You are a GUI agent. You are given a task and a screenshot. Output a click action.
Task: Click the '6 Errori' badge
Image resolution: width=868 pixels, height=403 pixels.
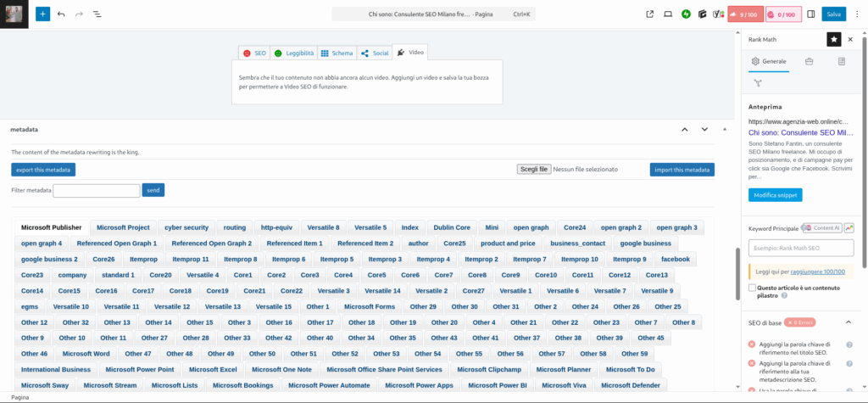[800, 322]
